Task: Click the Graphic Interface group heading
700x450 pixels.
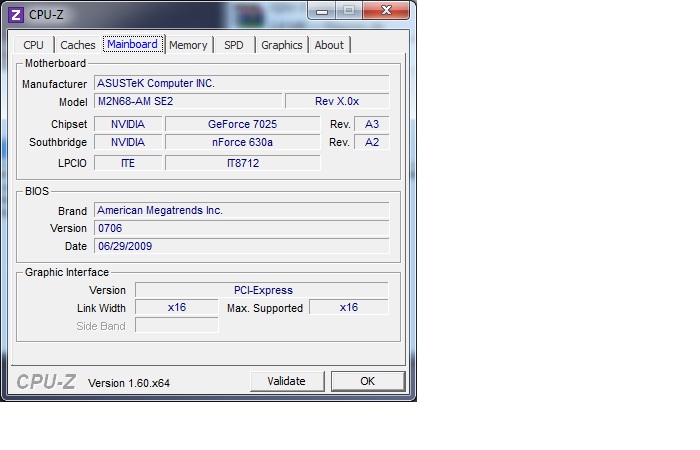Action: click(x=67, y=272)
